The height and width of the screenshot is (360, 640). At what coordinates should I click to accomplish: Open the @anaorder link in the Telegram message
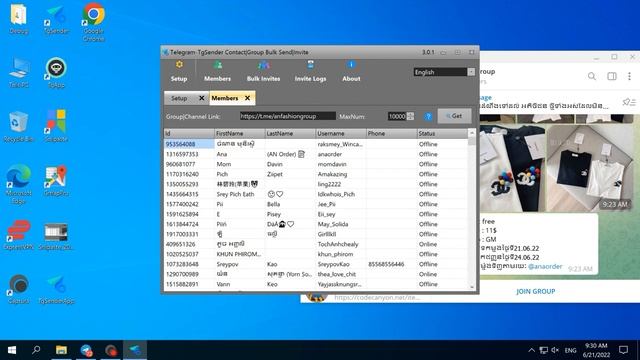click(x=545, y=267)
